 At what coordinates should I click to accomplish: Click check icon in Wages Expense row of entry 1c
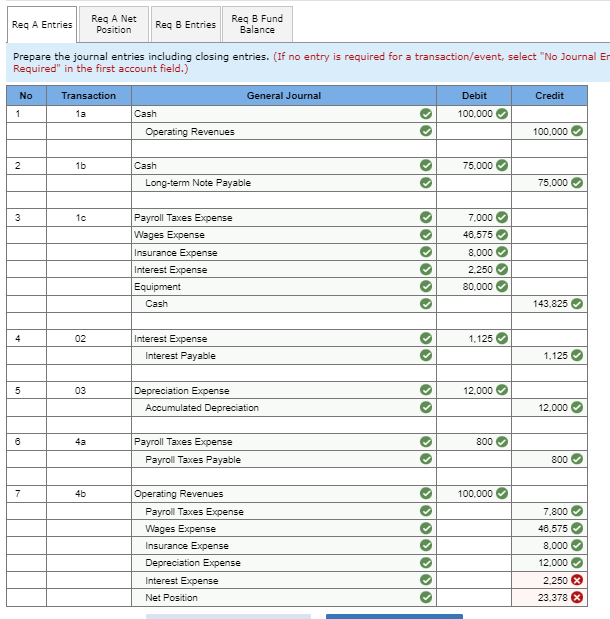click(426, 234)
